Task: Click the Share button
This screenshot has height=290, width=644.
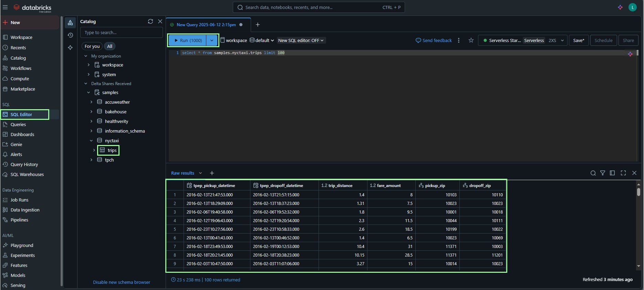Action: tap(628, 40)
